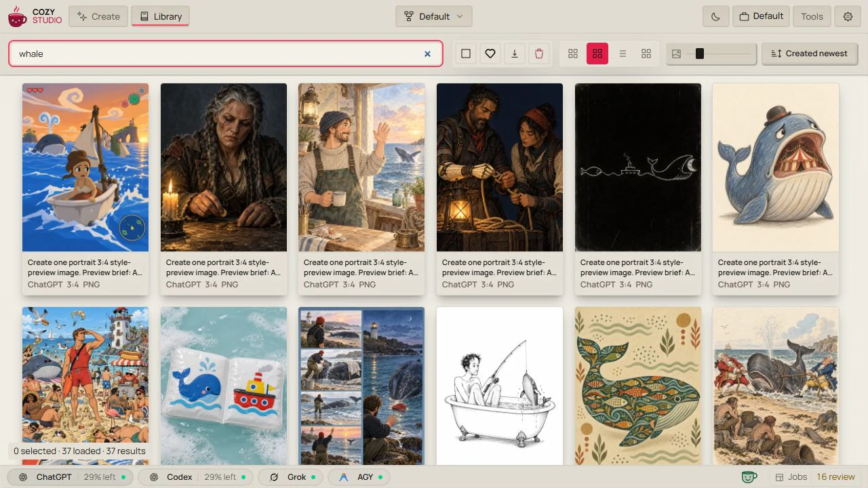Open the patterned folk-art whale thumbnail
The image size is (868, 488).
pyautogui.click(x=638, y=386)
